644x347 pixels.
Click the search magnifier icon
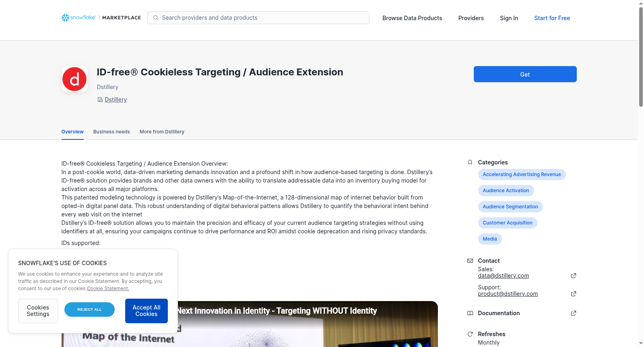pos(156,18)
